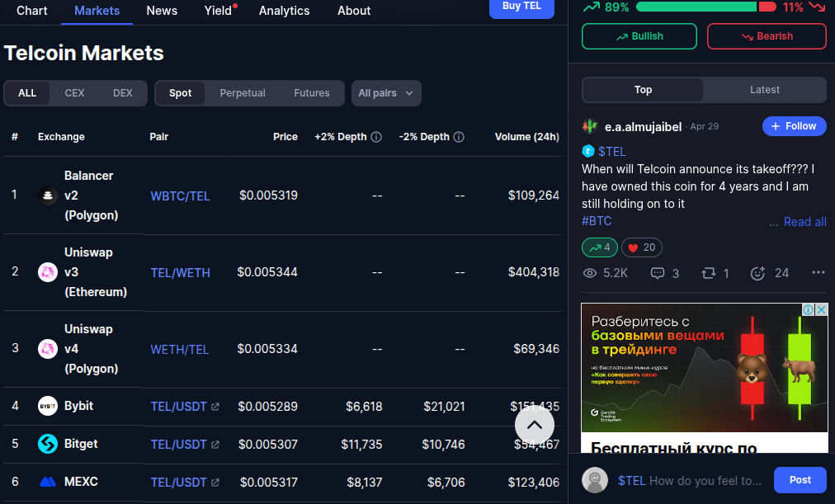This screenshot has width=835, height=504.
Task: Filter markets by DEX
Action: (122, 93)
